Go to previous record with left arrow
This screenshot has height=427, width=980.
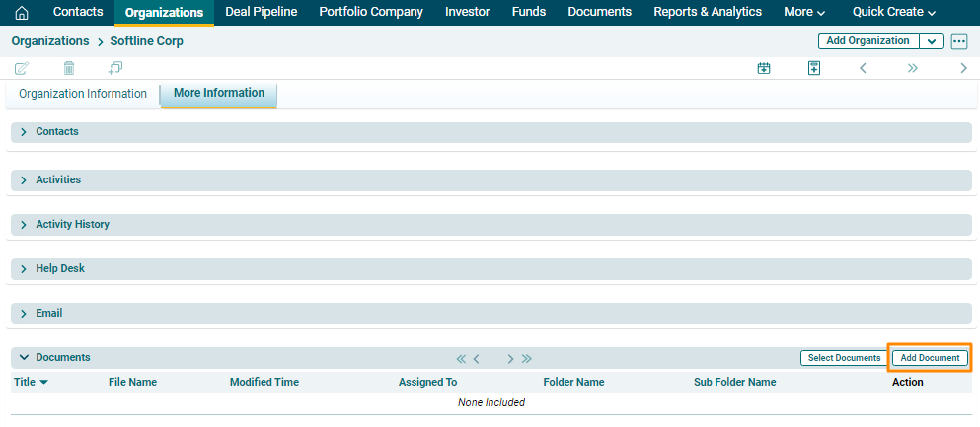863,68
